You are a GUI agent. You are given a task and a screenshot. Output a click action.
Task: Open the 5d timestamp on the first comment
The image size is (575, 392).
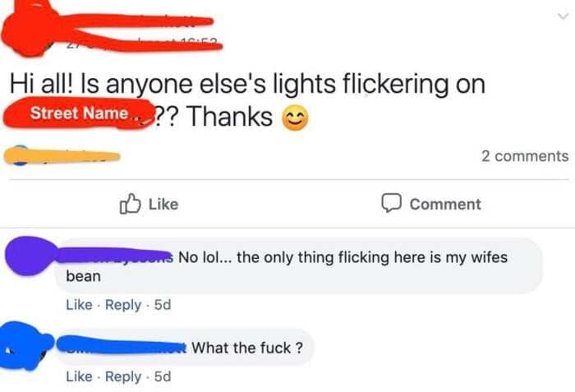pos(163,305)
